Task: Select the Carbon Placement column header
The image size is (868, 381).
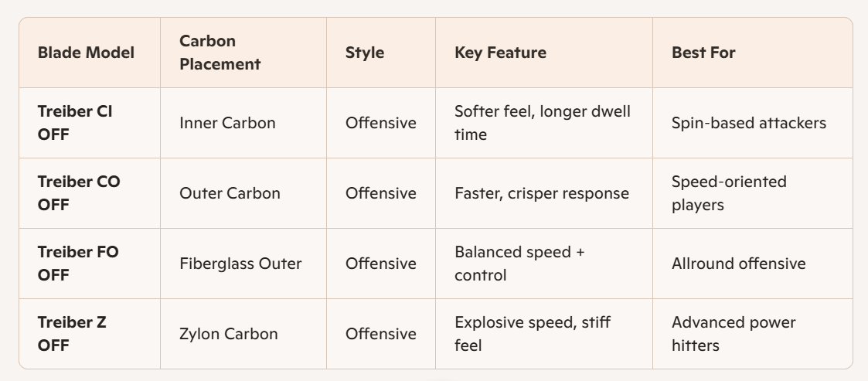Action: click(220, 53)
